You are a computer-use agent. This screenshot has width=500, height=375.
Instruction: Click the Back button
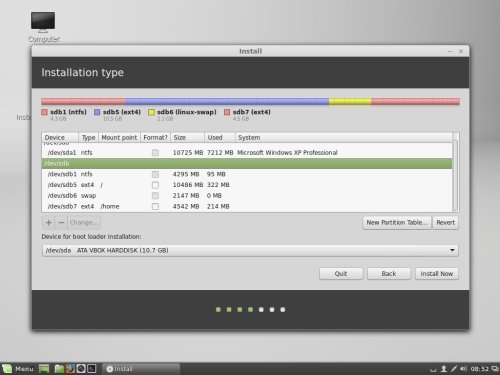(389, 274)
